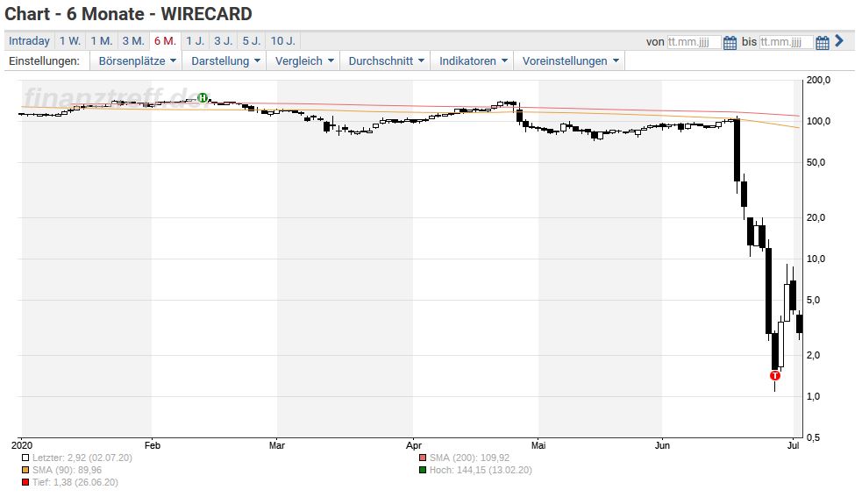Click 'Hoch: 144,15 (13.02.20)' legend text
Screen dimensions: 862x504
pyautogui.click(x=481, y=470)
